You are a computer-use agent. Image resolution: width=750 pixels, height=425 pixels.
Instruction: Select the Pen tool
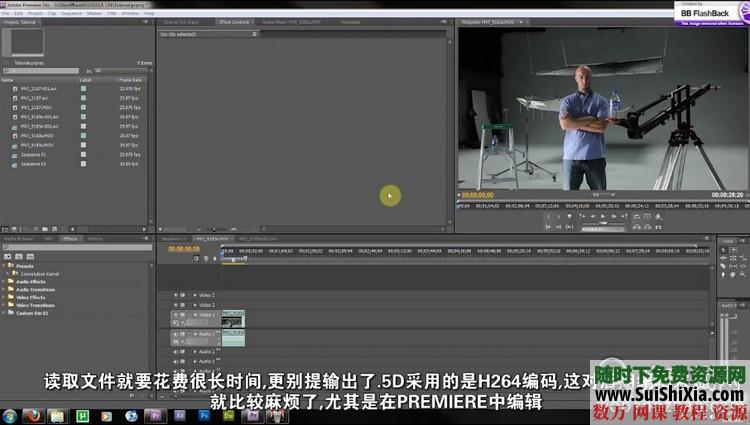[x=723, y=274]
